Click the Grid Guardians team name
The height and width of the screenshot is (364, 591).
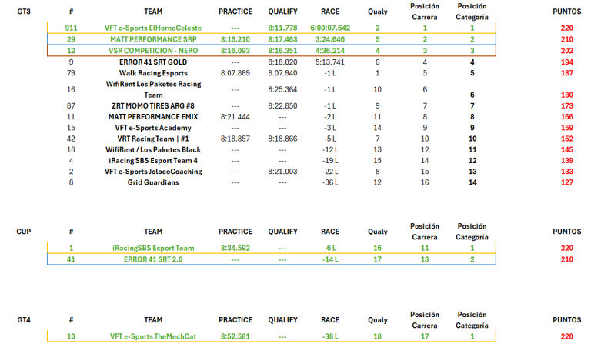coord(153,182)
